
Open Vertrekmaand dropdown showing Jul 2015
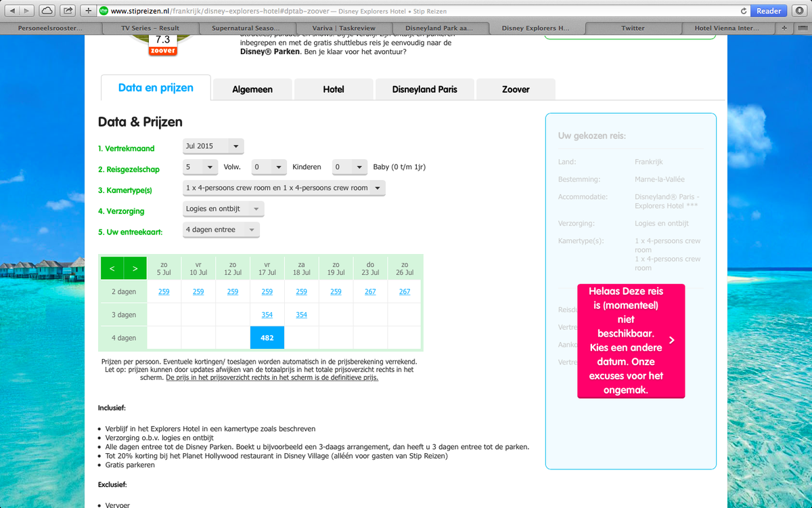[x=213, y=146]
